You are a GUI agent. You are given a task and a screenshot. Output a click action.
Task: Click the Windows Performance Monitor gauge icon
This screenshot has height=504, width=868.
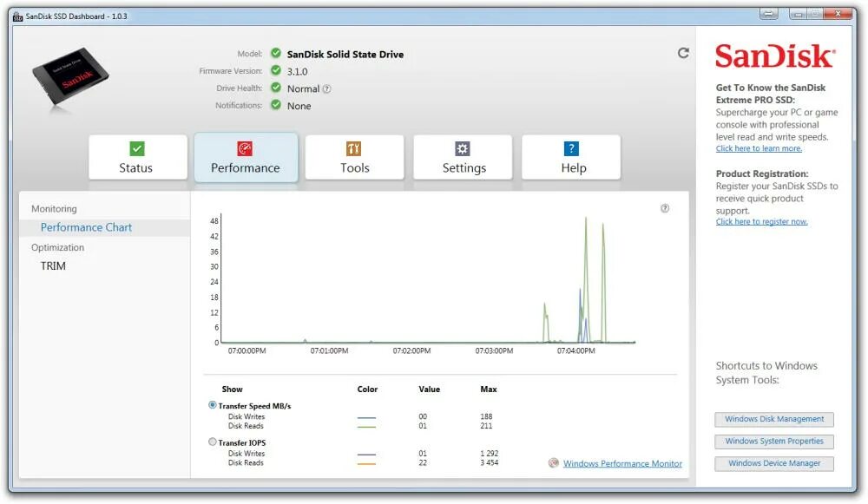(554, 463)
